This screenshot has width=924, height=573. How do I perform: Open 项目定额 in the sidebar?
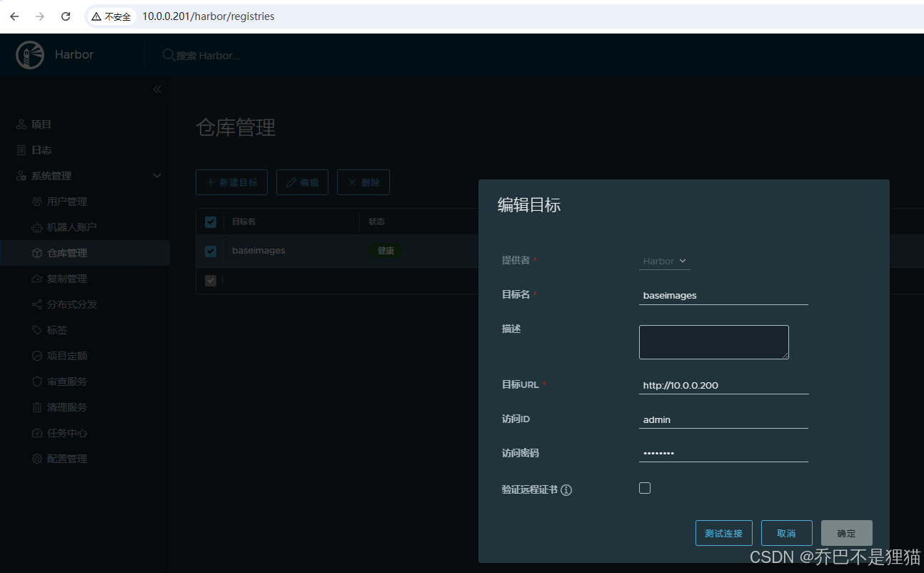(67, 356)
